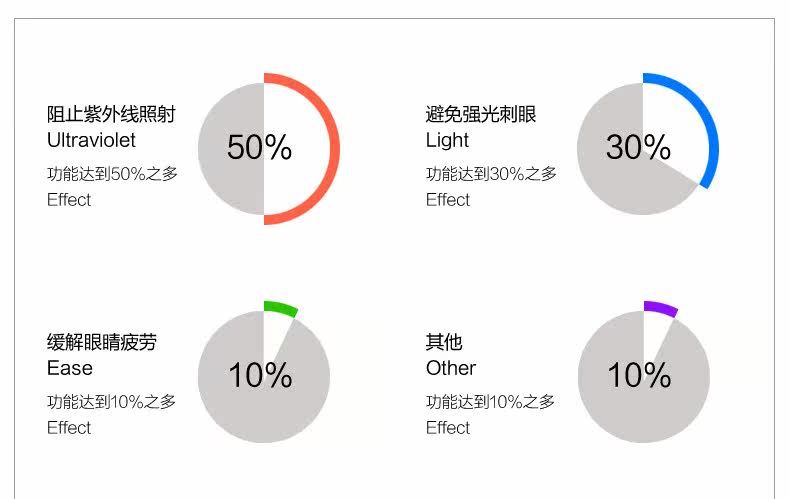Click the 30% Light donut chart
Screen dimensions: 790x499
[643, 148]
